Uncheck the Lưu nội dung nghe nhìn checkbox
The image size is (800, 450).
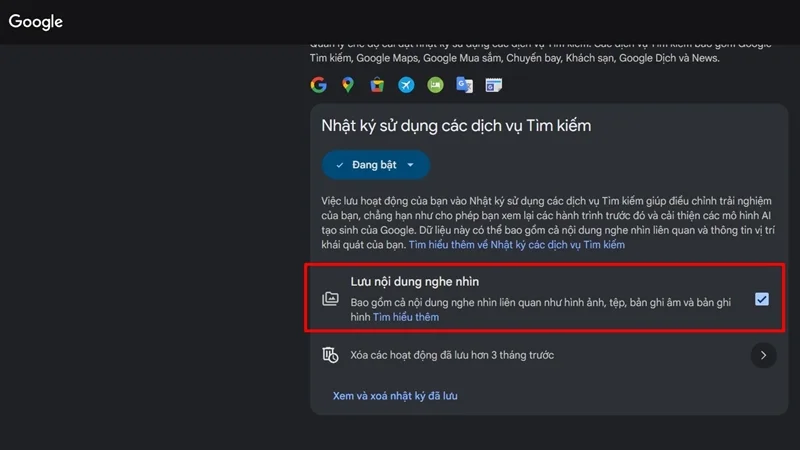[762, 299]
